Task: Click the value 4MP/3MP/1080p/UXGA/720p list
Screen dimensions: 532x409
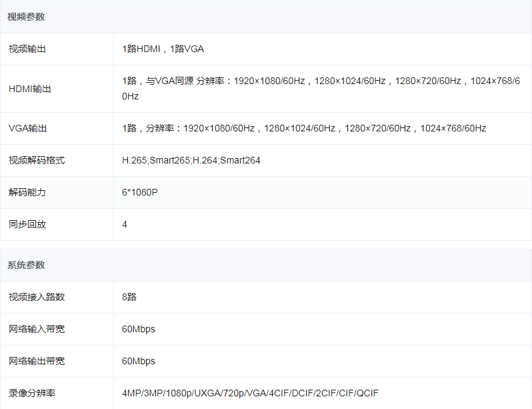Action: click(250, 393)
